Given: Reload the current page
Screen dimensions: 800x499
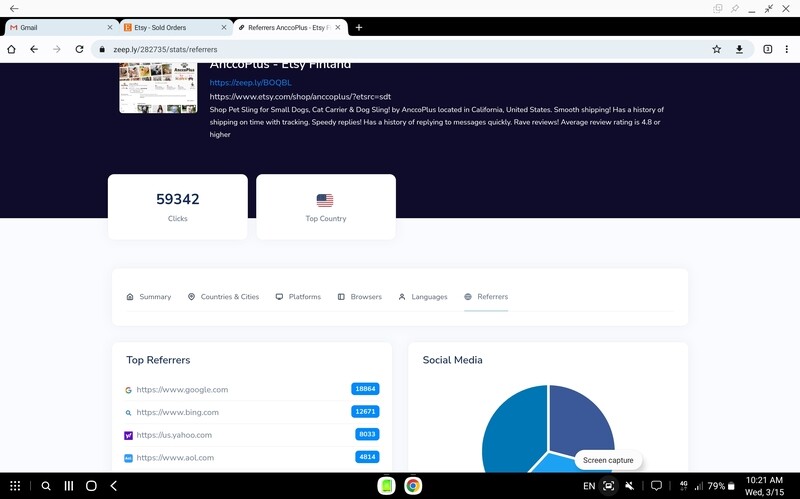Looking at the screenshot, I should [79, 49].
